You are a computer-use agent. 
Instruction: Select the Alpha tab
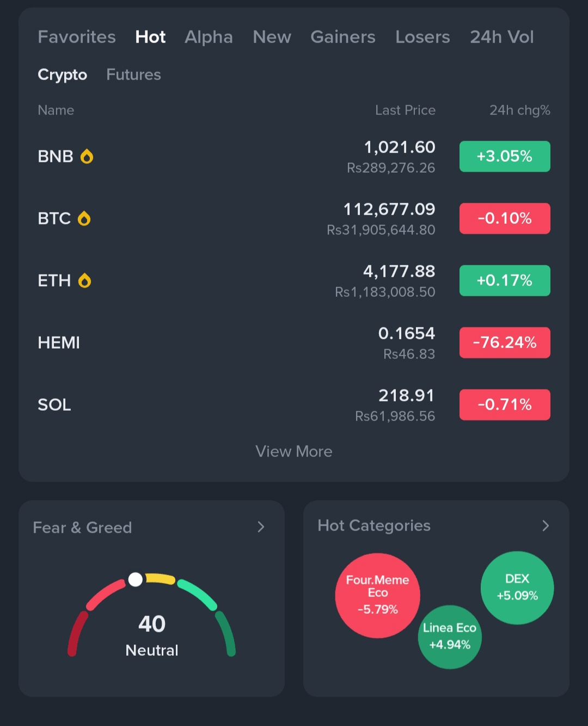coord(209,37)
